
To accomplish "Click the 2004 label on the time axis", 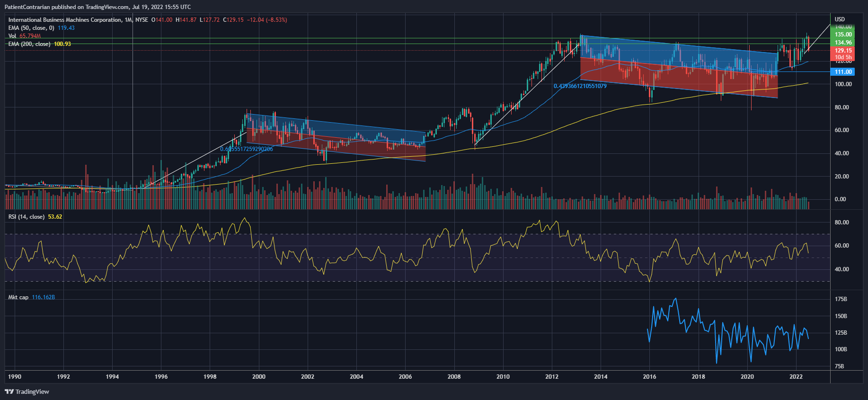I will (x=356, y=377).
